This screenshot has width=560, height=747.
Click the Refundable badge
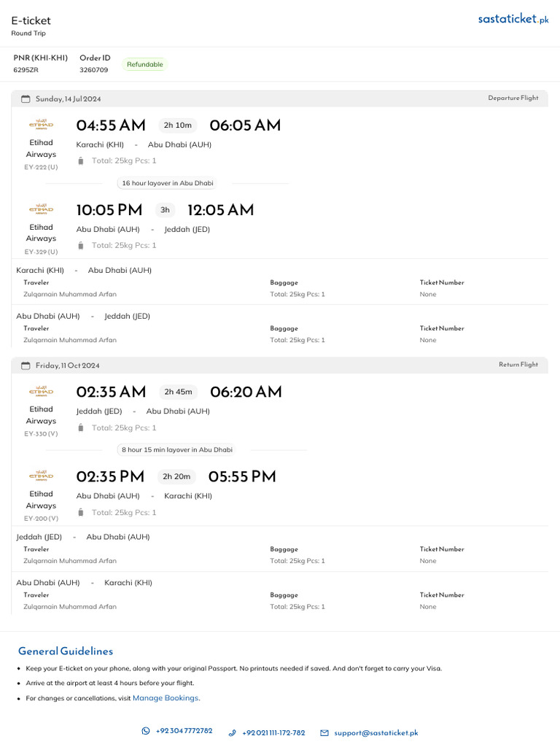click(144, 64)
